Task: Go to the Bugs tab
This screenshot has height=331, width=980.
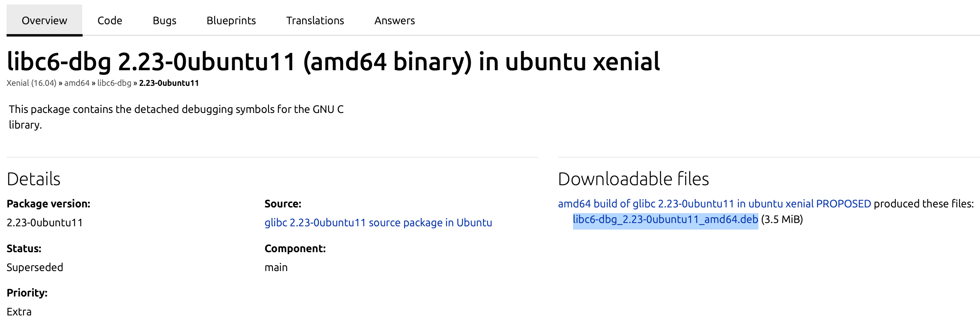Action: click(164, 21)
